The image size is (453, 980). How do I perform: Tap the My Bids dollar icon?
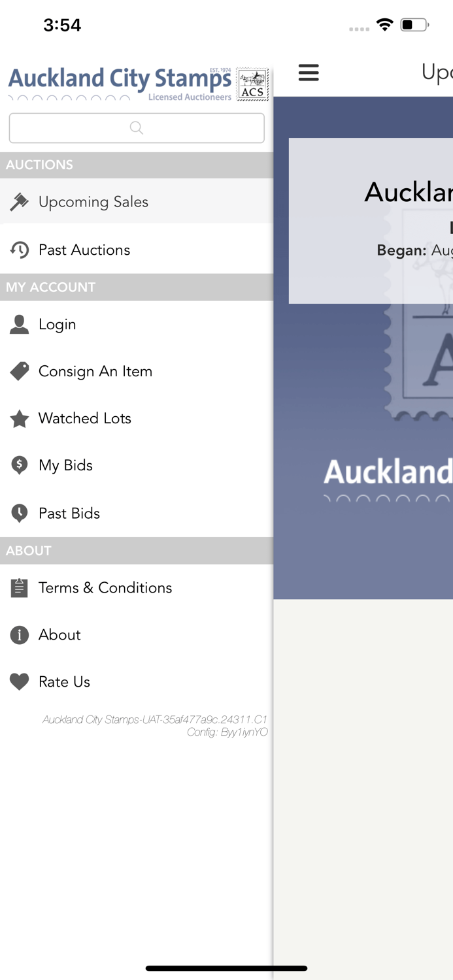click(x=20, y=465)
